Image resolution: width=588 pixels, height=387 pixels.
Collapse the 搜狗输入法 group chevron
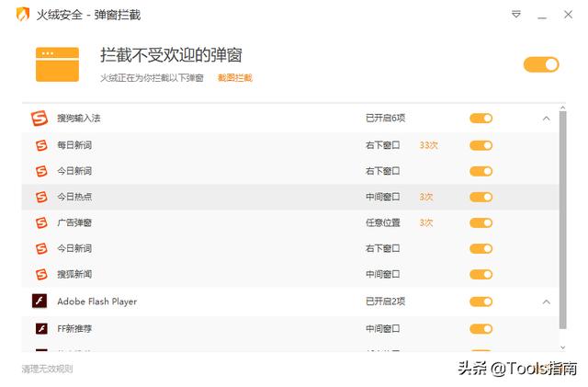click(547, 119)
